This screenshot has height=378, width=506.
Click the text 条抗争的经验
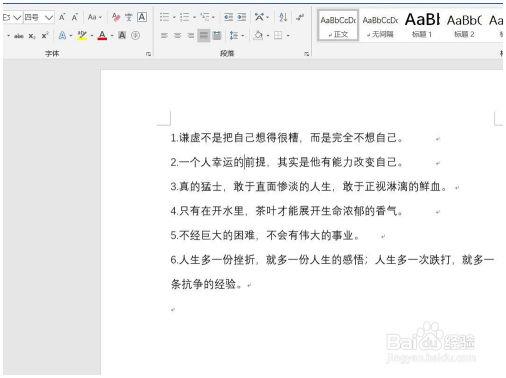click(206, 284)
